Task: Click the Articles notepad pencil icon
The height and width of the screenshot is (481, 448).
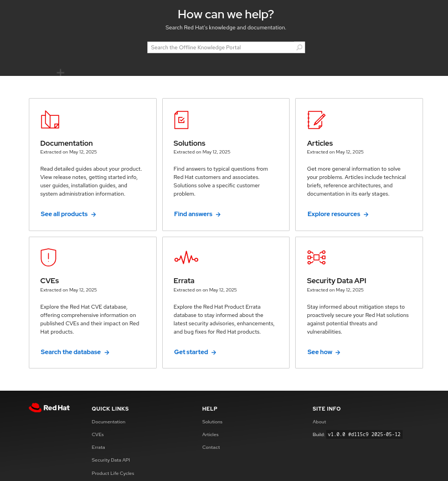Action: pyautogui.click(x=316, y=120)
